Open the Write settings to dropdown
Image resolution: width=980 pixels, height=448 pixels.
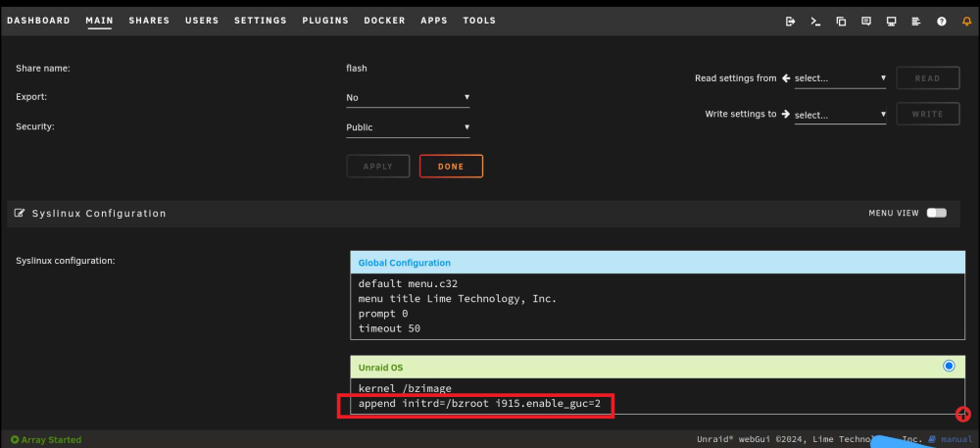[x=840, y=115]
